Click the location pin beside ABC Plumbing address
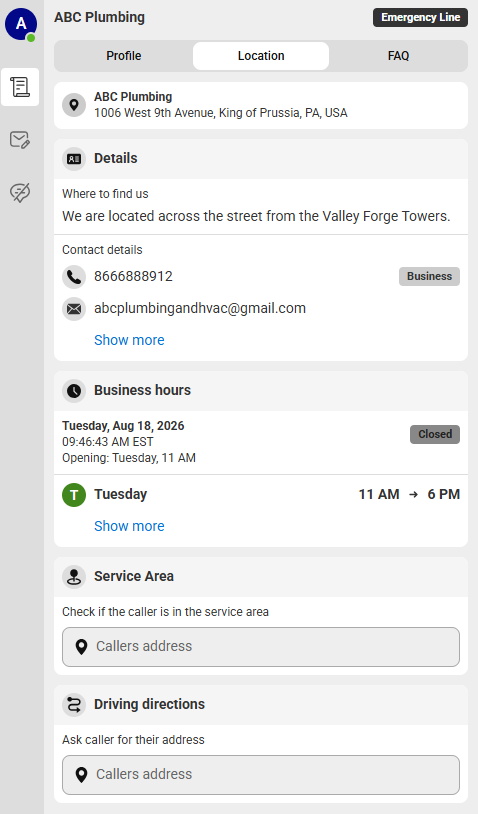The image size is (478, 814). (74, 105)
